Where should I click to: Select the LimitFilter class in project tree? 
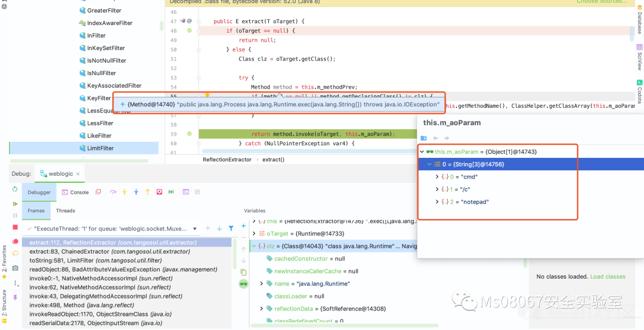click(x=100, y=148)
